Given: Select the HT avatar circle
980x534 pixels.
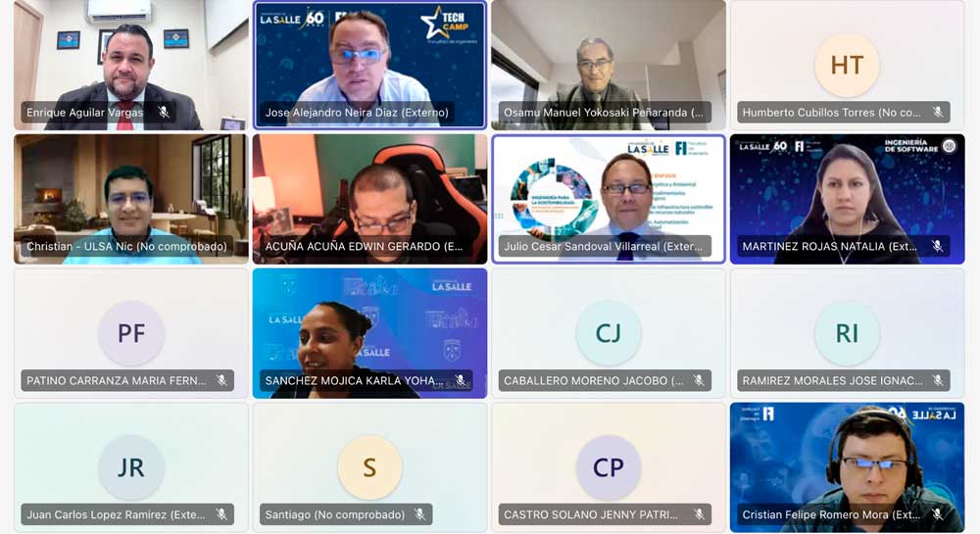Looking at the screenshot, I should point(847,65).
